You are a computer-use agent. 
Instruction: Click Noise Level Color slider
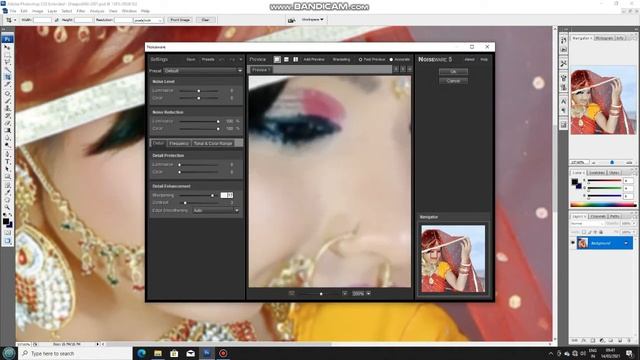(x=200, y=98)
